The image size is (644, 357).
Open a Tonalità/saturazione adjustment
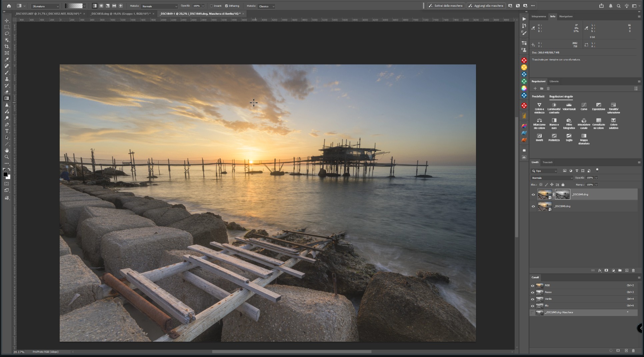[x=613, y=107]
